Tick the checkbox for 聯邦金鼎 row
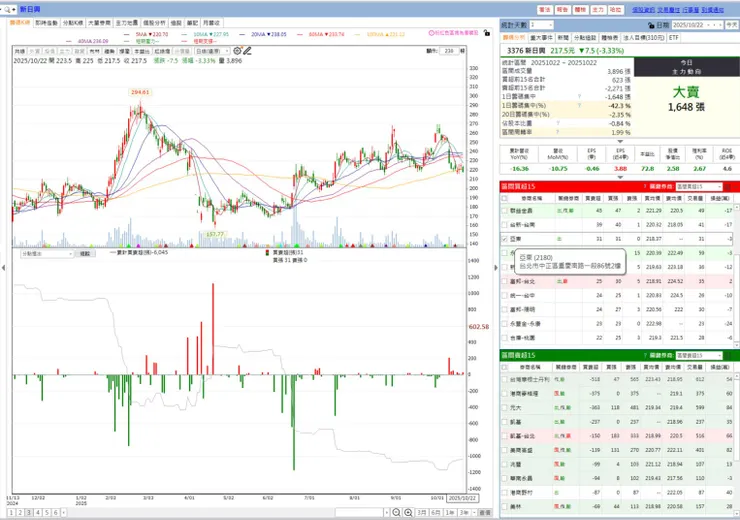The width and height of the screenshot is (740, 520). [504, 210]
